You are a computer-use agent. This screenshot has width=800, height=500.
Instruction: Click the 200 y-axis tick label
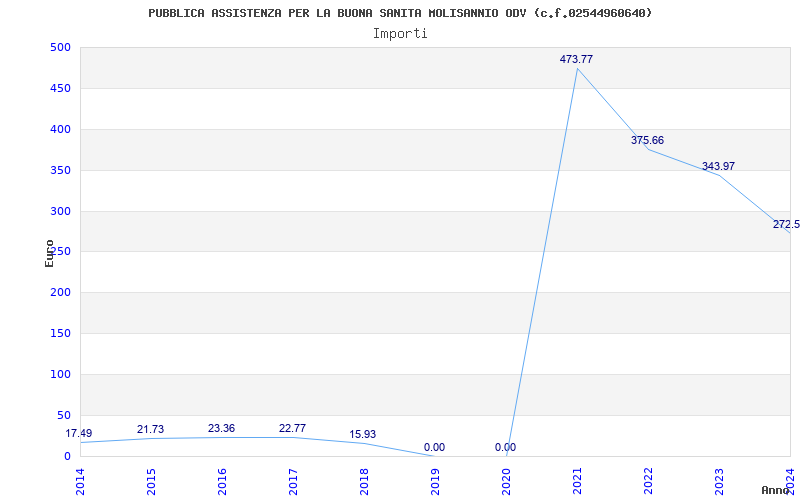coord(60,292)
